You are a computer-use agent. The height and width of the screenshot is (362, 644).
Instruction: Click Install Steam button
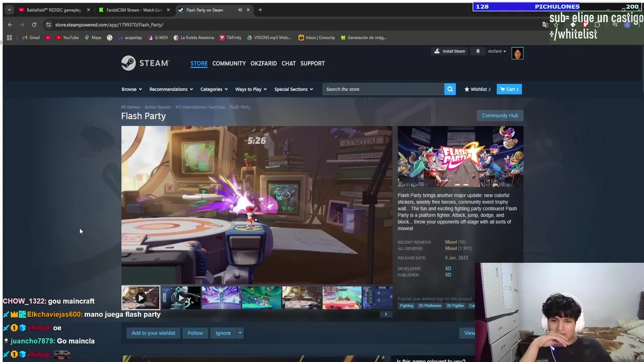[x=450, y=51]
